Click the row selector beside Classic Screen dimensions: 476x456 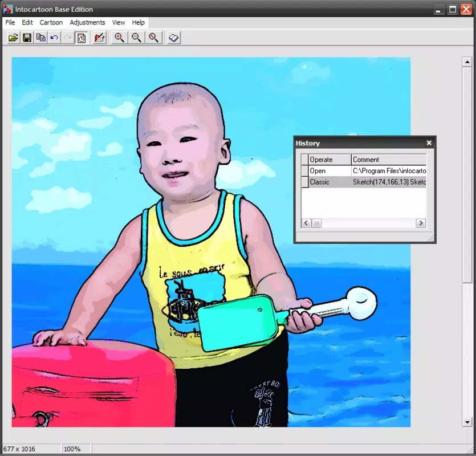click(x=305, y=182)
